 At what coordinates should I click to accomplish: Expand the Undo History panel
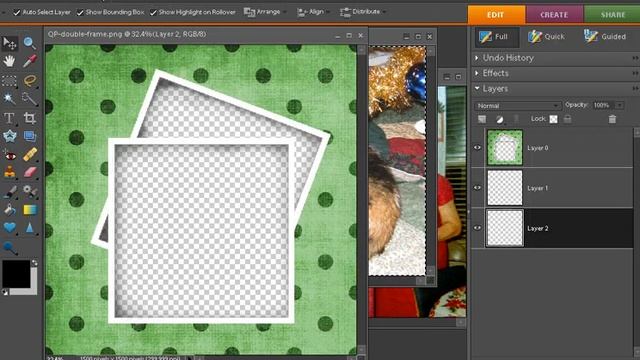click(477, 58)
